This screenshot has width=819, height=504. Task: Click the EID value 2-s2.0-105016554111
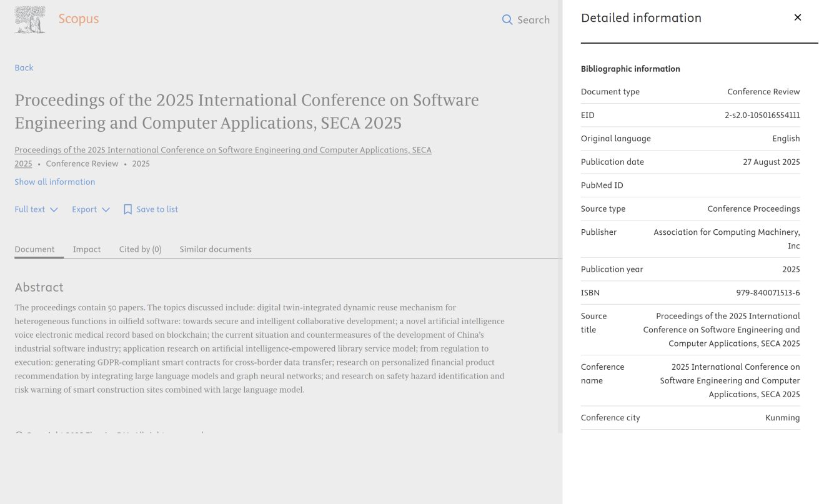pyautogui.click(x=762, y=115)
